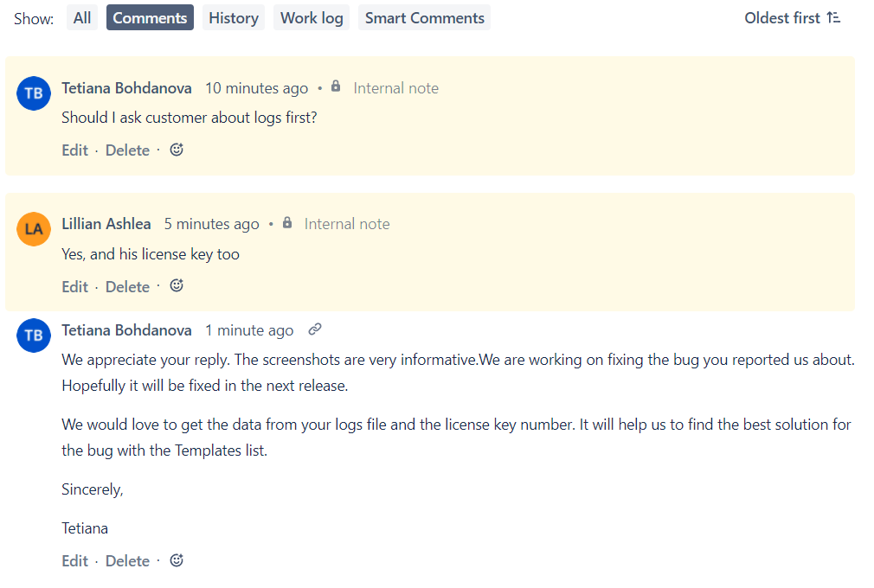Add emoji reaction to first Tetiana comment
Image resolution: width=874 pixels, height=588 pixels.
[x=177, y=150]
